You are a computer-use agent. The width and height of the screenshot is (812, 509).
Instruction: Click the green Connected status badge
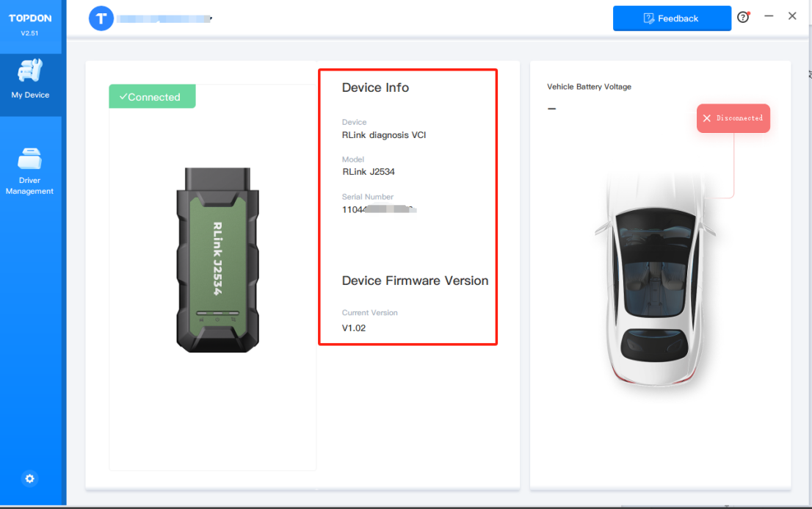pyautogui.click(x=152, y=96)
